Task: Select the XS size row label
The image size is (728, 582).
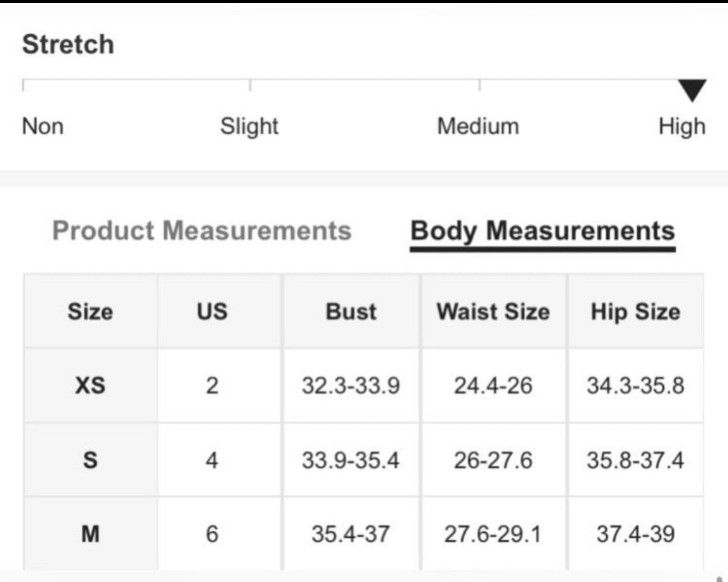Action: click(x=91, y=386)
